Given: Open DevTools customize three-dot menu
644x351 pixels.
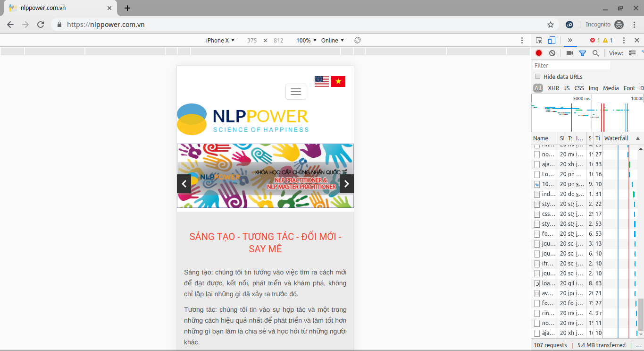Looking at the screenshot, I should point(624,41).
